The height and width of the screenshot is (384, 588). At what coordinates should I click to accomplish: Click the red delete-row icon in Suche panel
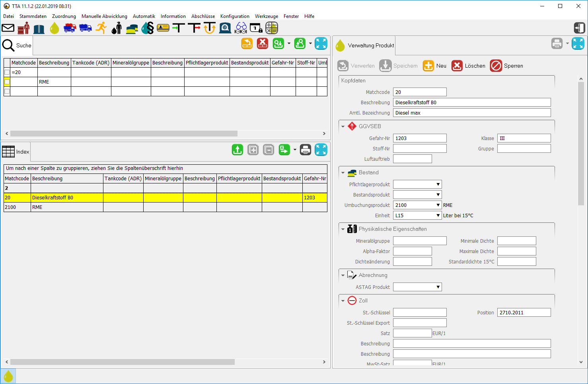[x=263, y=43]
